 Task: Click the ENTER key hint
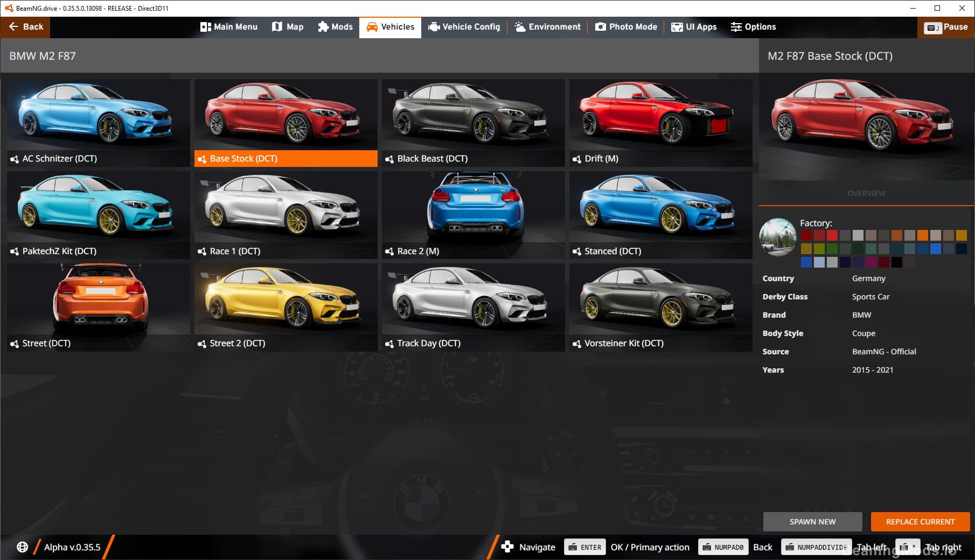click(x=585, y=547)
